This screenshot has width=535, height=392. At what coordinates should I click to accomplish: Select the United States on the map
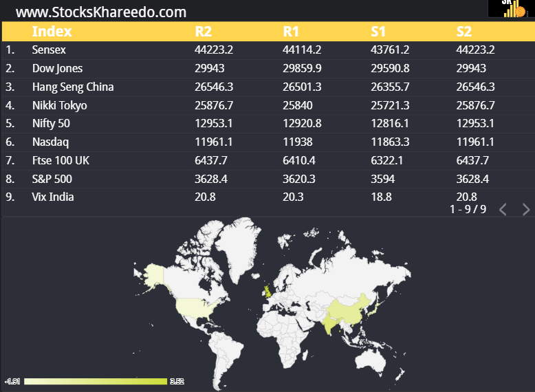[x=195, y=307]
